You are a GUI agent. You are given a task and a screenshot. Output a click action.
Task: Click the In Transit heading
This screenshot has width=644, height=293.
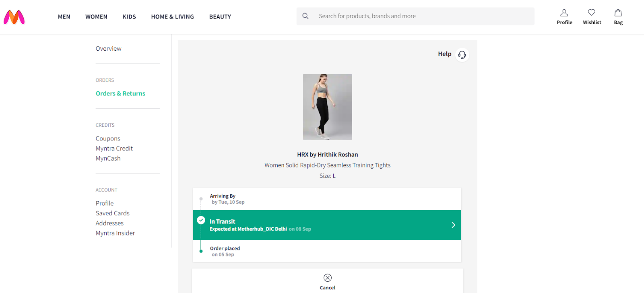coord(222,221)
